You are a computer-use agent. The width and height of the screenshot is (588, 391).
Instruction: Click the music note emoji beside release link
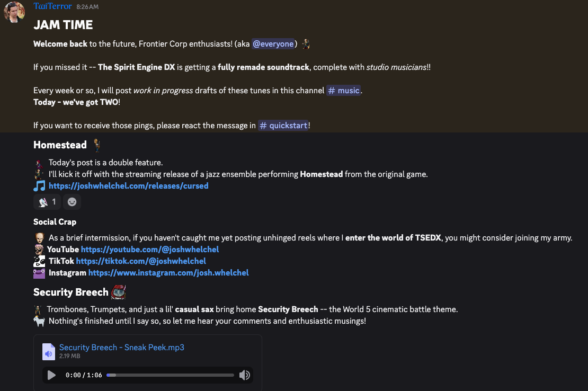point(39,186)
